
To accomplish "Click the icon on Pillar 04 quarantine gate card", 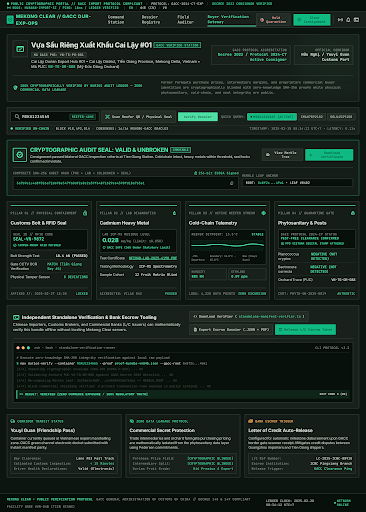I will click(x=353, y=213).
